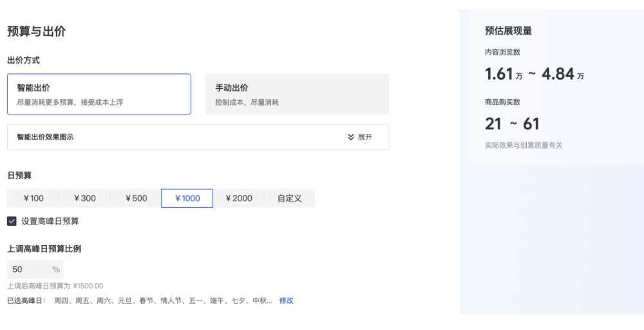The width and height of the screenshot is (644, 330).
Task: Click the 21 ~ 61 purchase estimate
Action: coord(512,124)
